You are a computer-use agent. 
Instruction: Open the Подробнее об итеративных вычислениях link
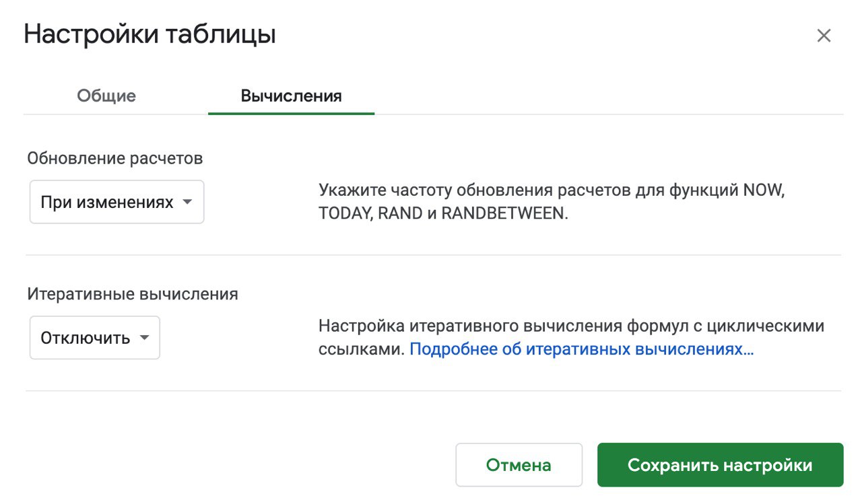coord(582,350)
